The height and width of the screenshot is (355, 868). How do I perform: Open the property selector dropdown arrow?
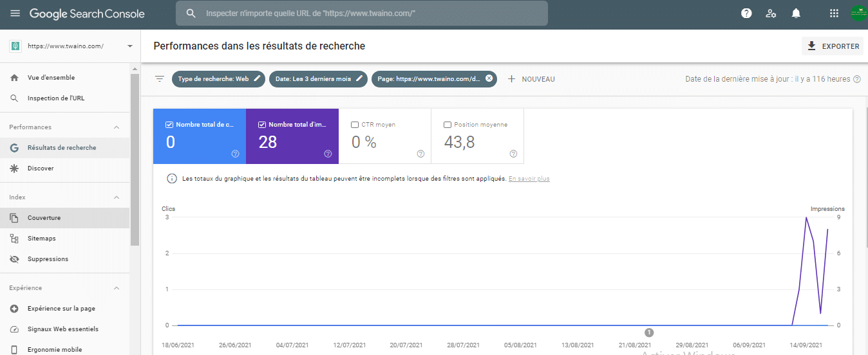coord(129,46)
